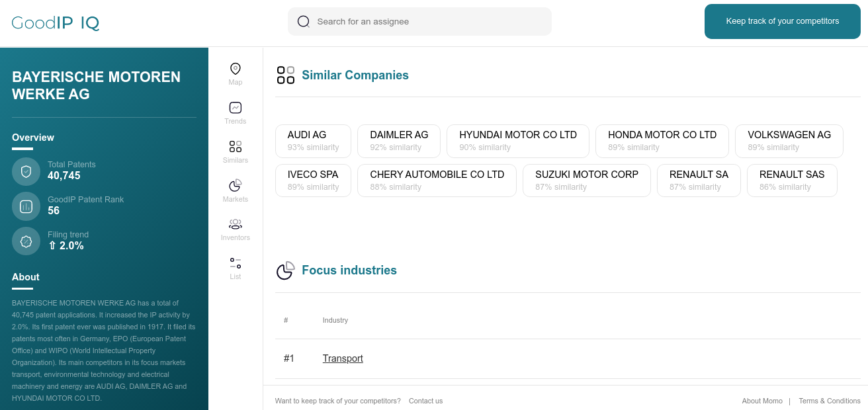The height and width of the screenshot is (410, 868).
Task: Click the #1 rank cell
Action: pos(289,358)
